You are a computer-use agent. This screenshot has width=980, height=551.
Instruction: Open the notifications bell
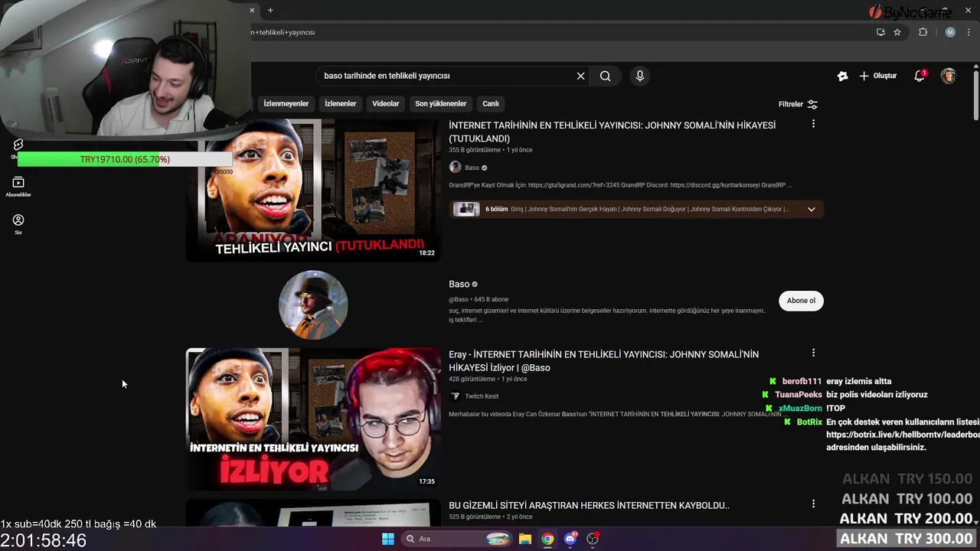pos(920,76)
